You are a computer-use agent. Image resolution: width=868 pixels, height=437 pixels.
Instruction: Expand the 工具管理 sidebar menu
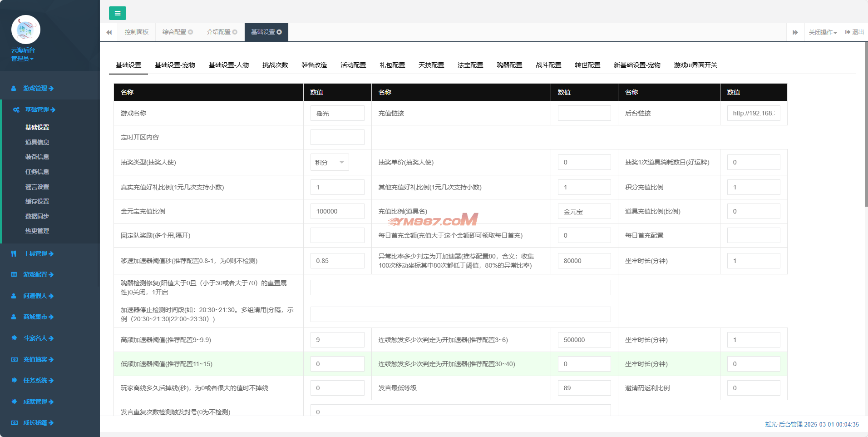click(x=38, y=253)
